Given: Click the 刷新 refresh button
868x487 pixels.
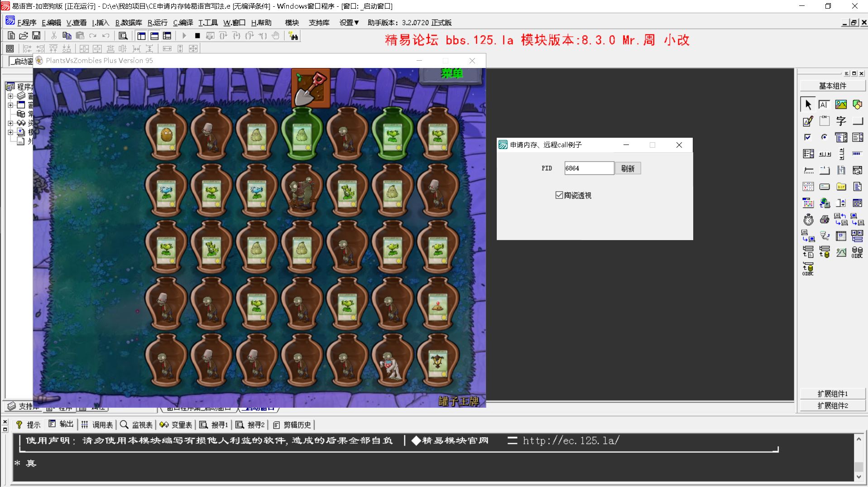Looking at the screenshot, I should click(x=628, y=169).
